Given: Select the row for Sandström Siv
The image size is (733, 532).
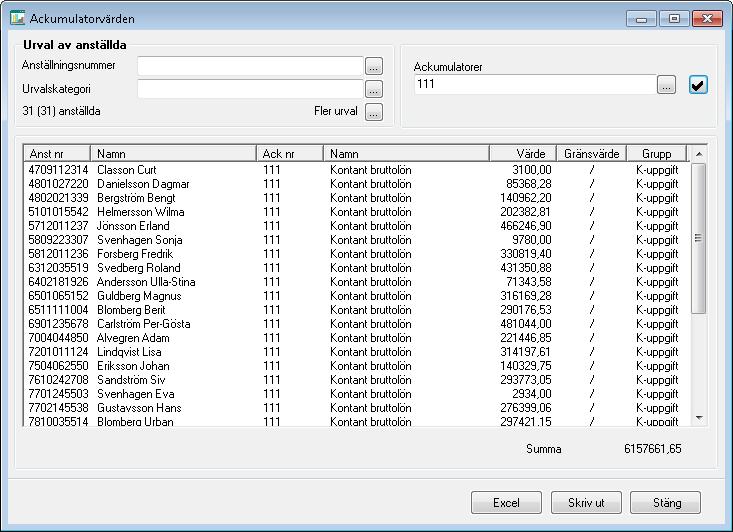Looking at the screenshot, I should [357, 380].
